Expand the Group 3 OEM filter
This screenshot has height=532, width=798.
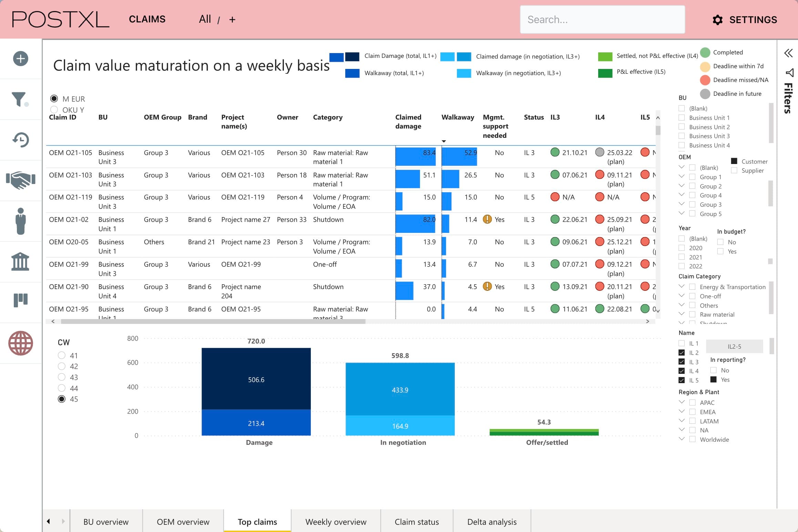681,204
